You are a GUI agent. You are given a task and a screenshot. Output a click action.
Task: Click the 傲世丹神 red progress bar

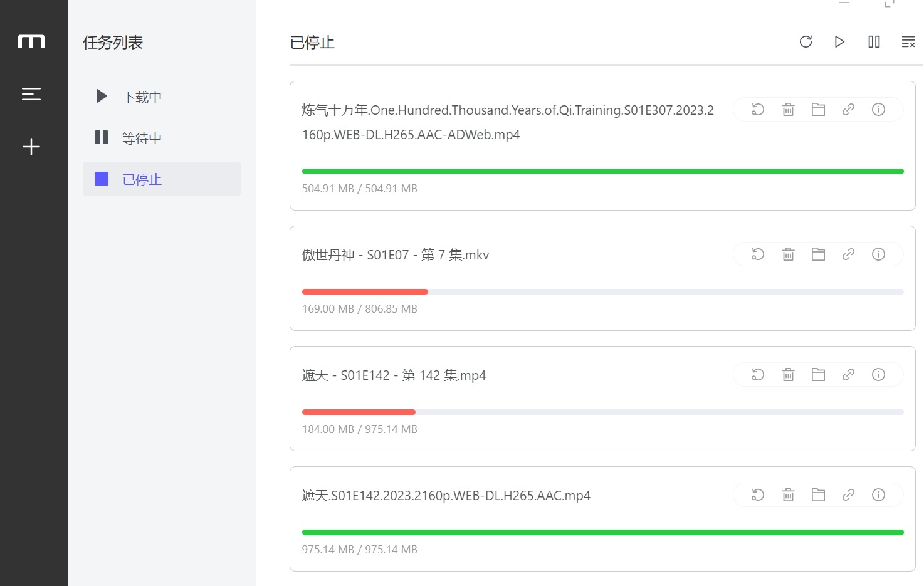365,291
